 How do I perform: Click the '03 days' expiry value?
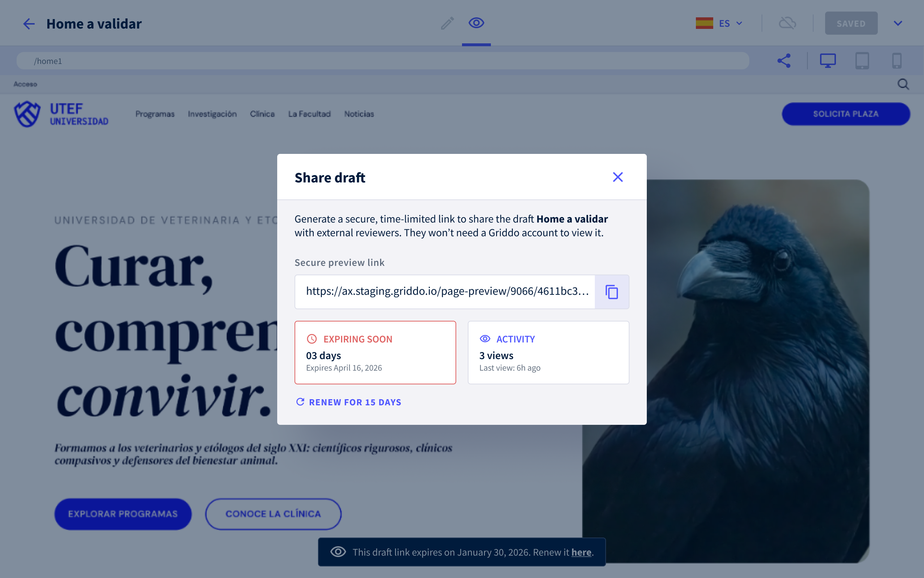[x=323, y=355]
